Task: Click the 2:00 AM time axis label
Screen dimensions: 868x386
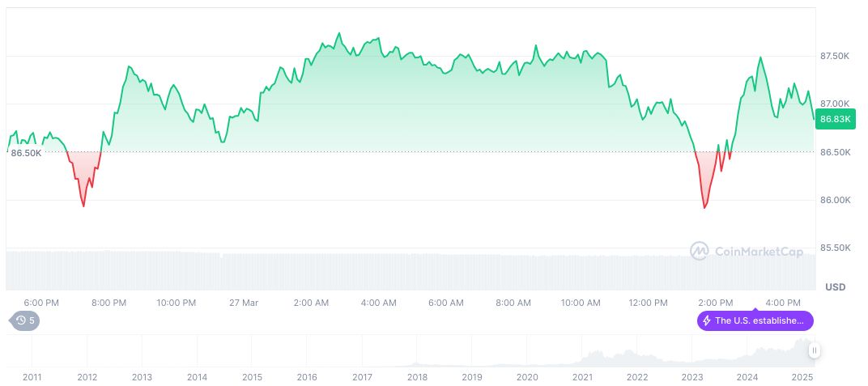Action: (x=311, y=303)
